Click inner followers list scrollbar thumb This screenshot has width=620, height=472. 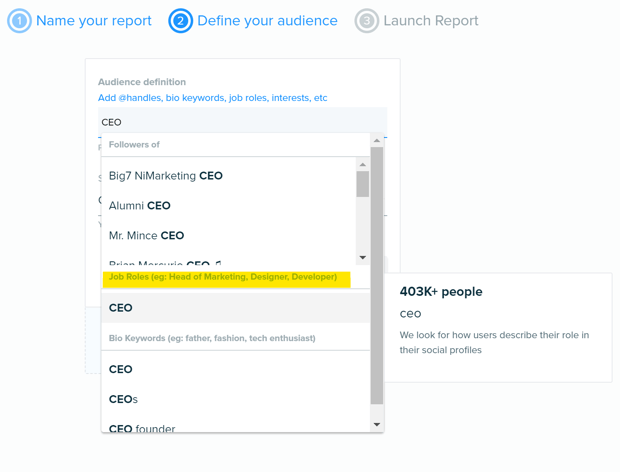coord(363,184)
